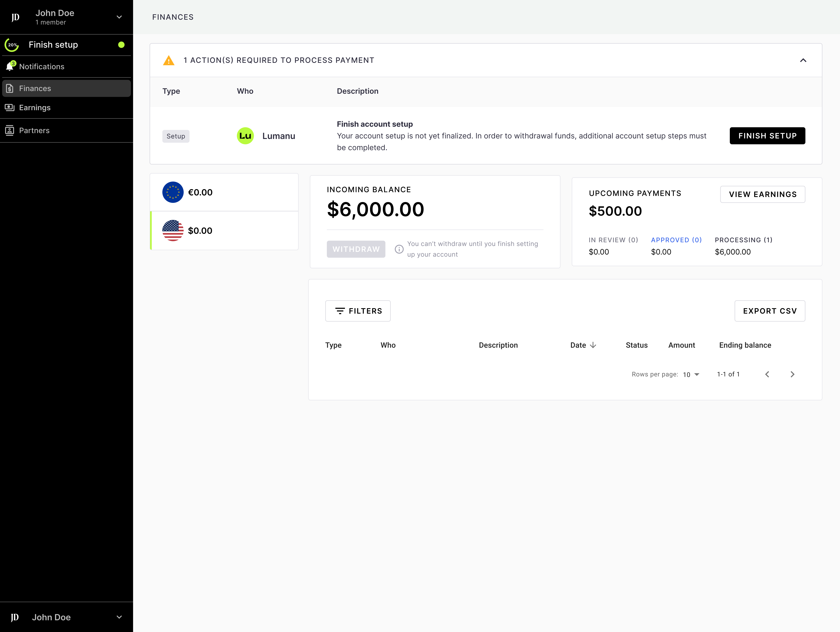Image resolution: width=840 pixels, height=632 pixels.
Task: Select the Euro balance wallet
Action: [x=224, y=192]
